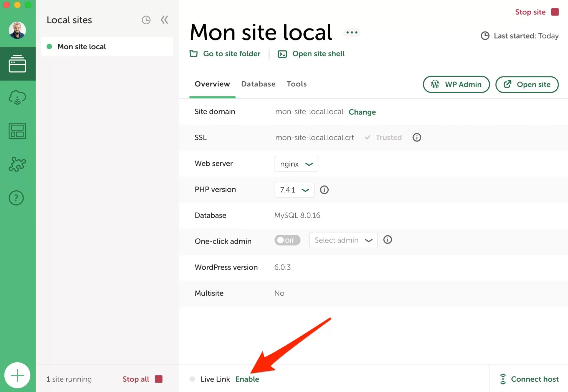Screen dimensions: 568x392
Task: Open Add-ons puzzle icon
Action: tap(17, 164)
